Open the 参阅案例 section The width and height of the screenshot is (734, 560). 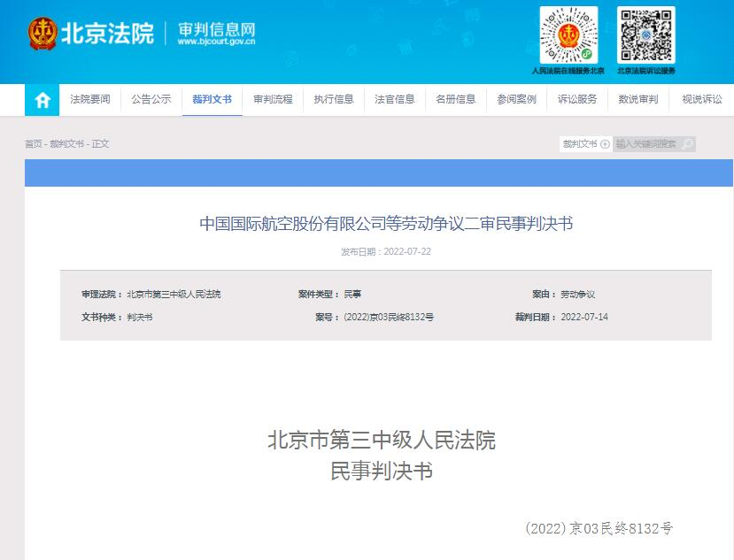pos(517,100)
